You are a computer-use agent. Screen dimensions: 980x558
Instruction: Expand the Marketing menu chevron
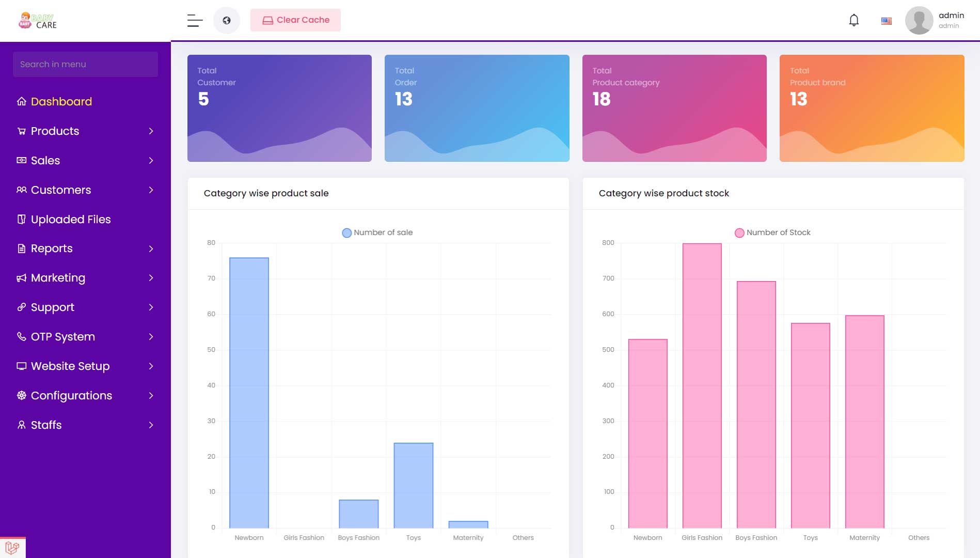coord(151,278)
